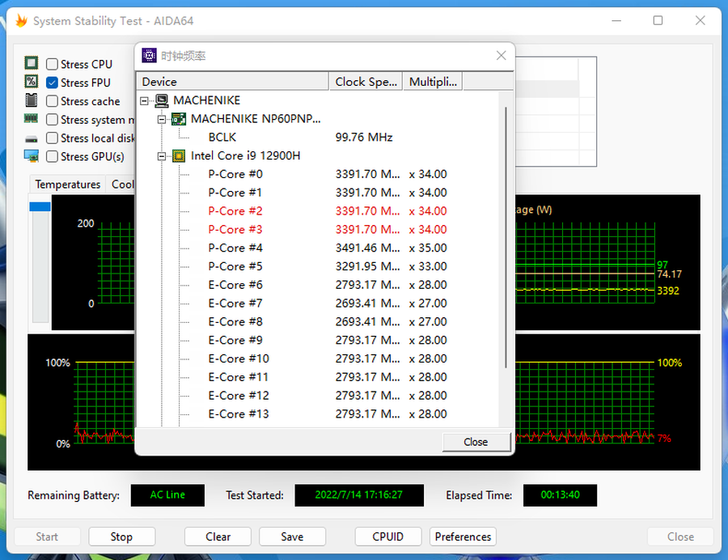This screenshot has width=728, height=560.
Task: Open the CPUID panel
Action: [x=388, y=537]
